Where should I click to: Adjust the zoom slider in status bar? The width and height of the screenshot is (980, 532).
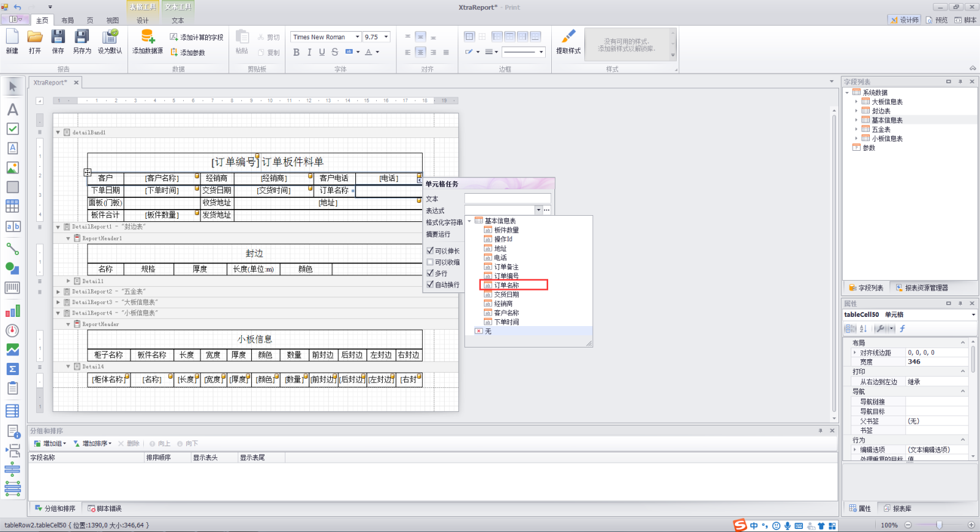coord(939,525)
